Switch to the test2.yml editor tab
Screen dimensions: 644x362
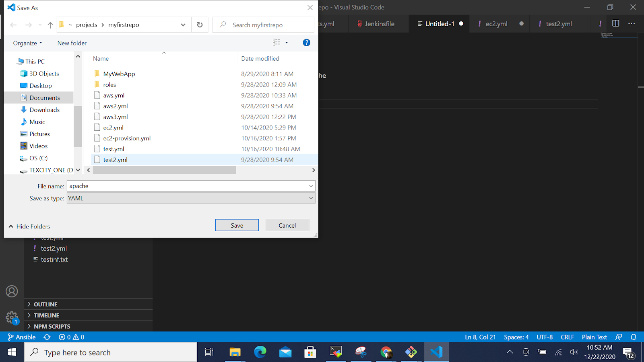point(559,24)
